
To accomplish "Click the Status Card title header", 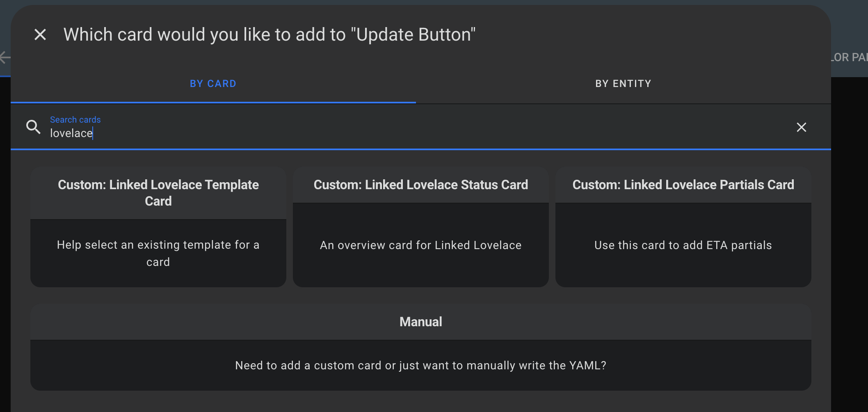I will (420, 185).
